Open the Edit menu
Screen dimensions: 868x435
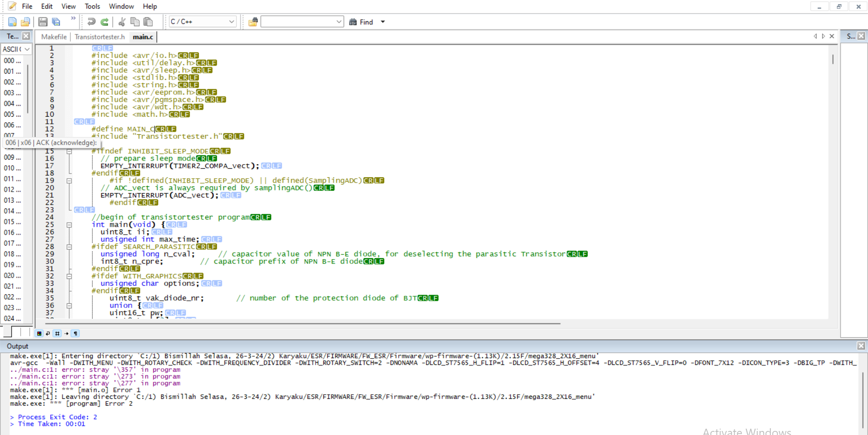pyautogui.click(x=47, y=6)
